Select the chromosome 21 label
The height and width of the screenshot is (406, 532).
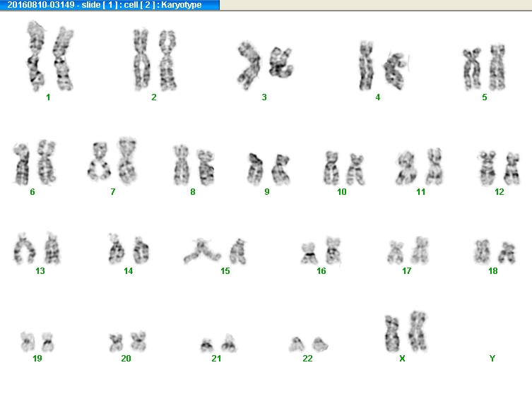[216, 359]
